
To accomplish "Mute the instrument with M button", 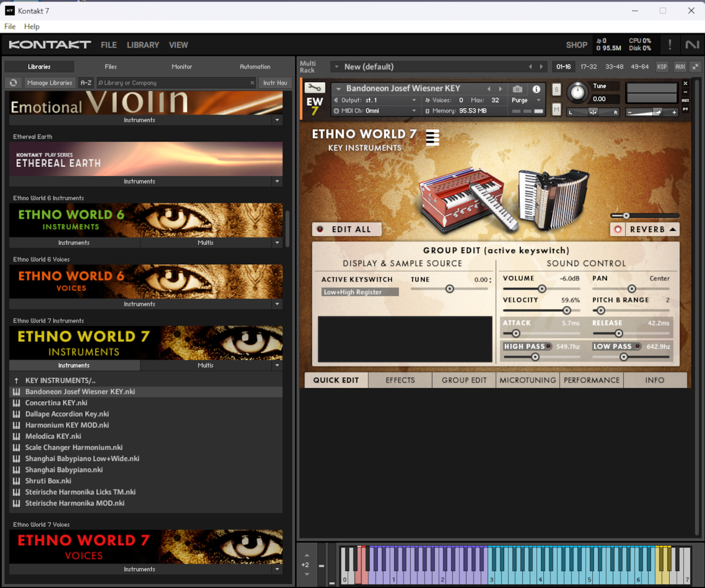I will tap(556, 109).
